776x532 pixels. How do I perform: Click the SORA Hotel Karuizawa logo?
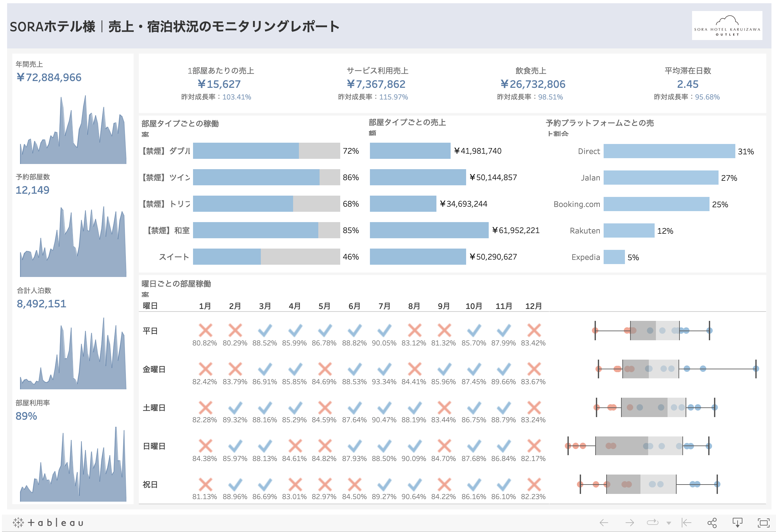coord(727,26)
